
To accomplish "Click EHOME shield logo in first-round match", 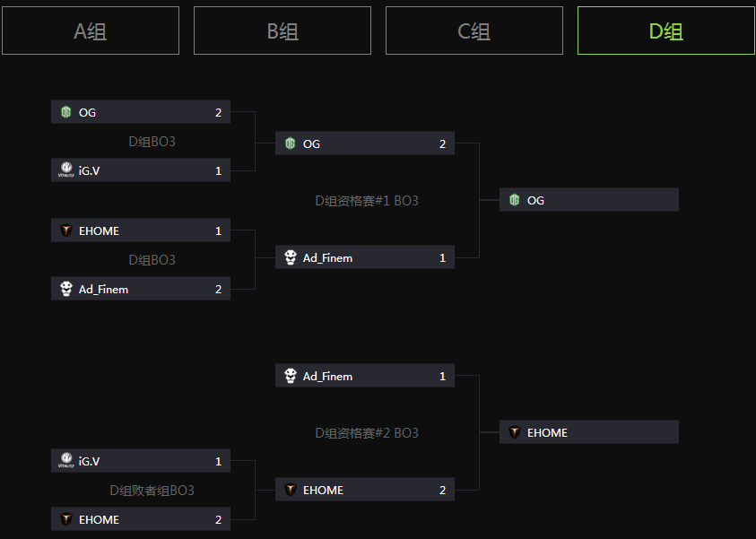I will [x=66, y=230].
